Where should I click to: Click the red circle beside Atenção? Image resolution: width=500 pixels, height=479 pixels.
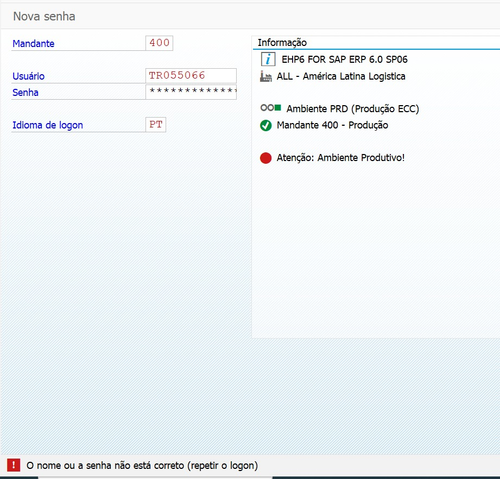point(266,158)
